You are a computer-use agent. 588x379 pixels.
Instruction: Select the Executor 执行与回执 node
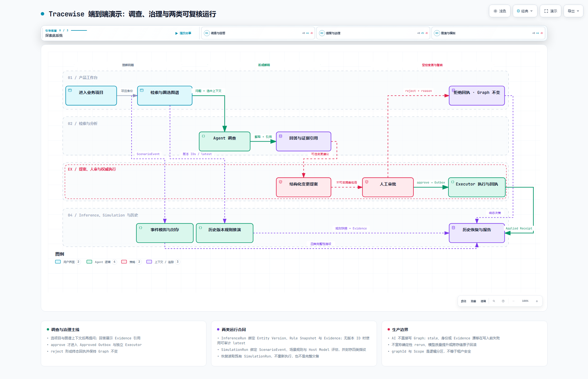477,187
